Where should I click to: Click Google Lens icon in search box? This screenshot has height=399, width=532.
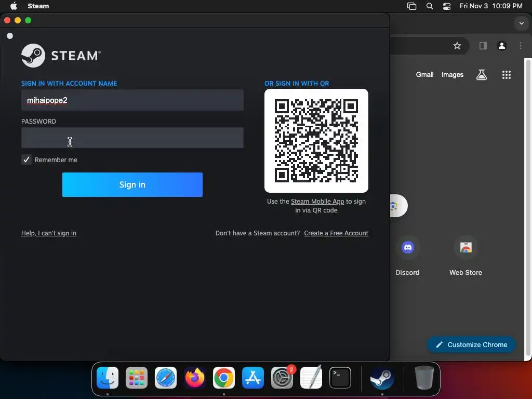tap(394, 206)
